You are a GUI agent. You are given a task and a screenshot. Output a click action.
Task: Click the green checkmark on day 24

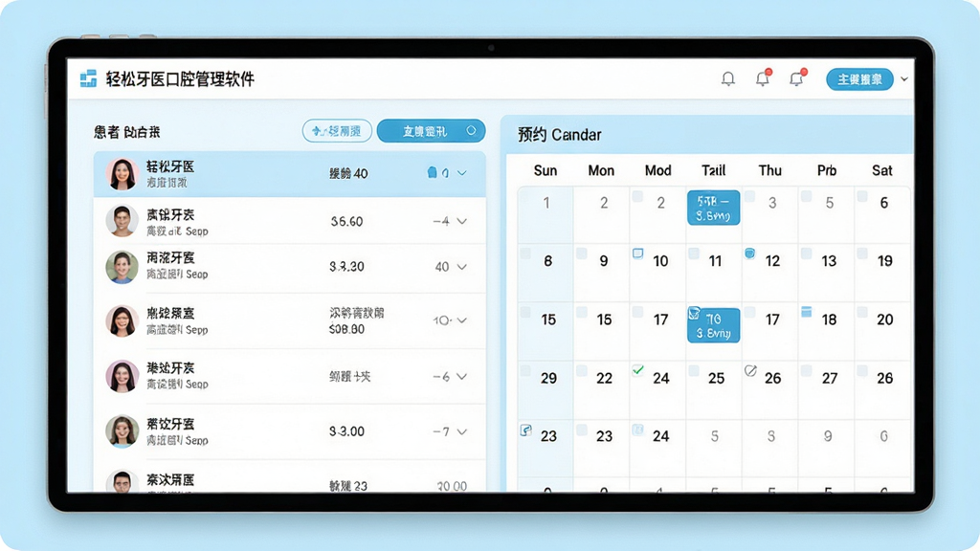(x=637, y=370)
